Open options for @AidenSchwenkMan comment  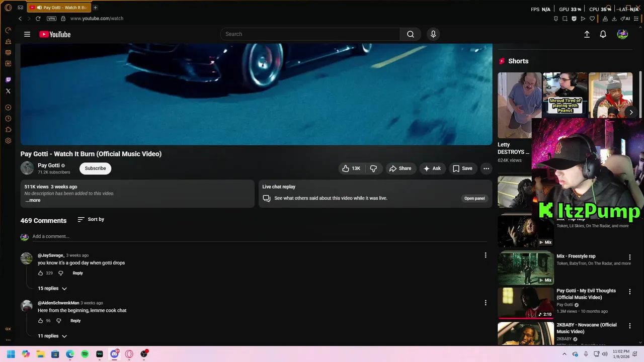[x=486, y=303]
